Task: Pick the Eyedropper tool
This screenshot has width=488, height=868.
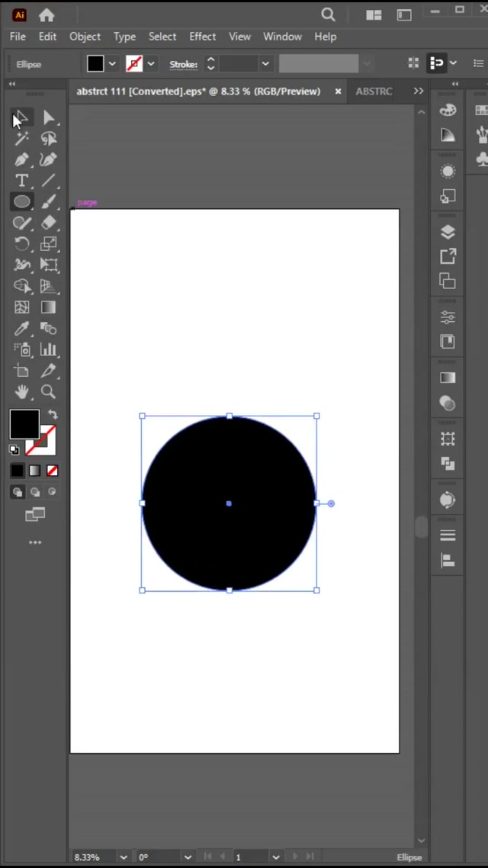Action: (21, 329)
